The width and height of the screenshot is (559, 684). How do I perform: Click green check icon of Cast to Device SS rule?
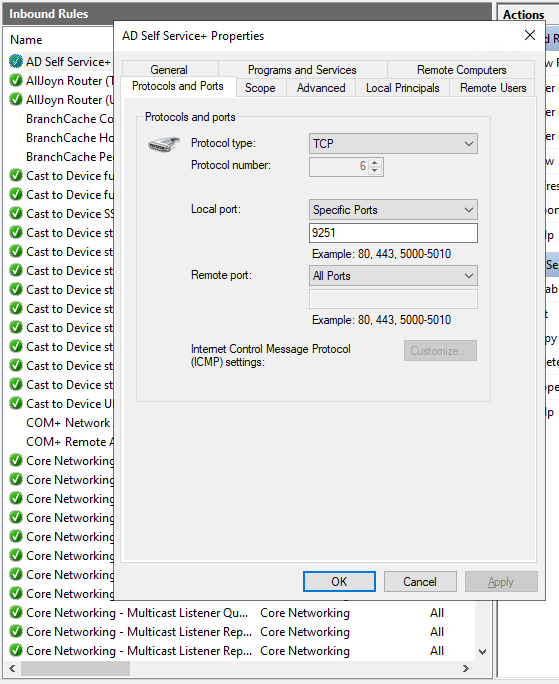[16, 213]
